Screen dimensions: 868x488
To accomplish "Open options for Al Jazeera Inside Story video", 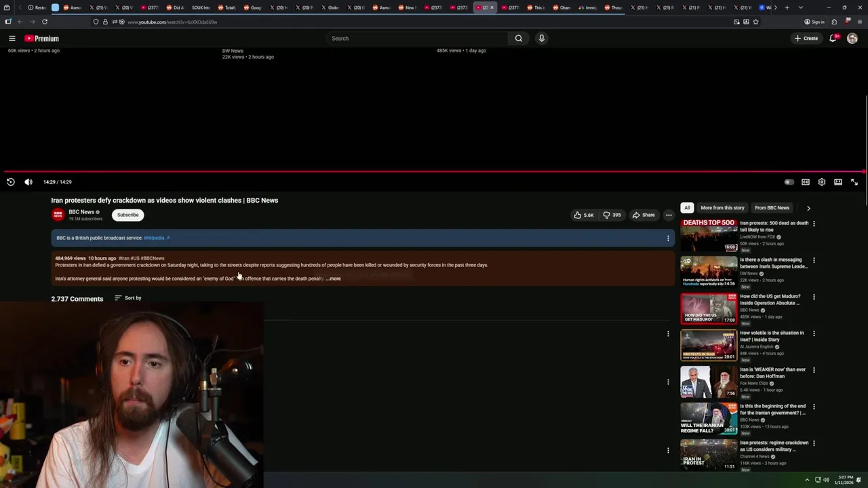I will (x=814, y=333).
